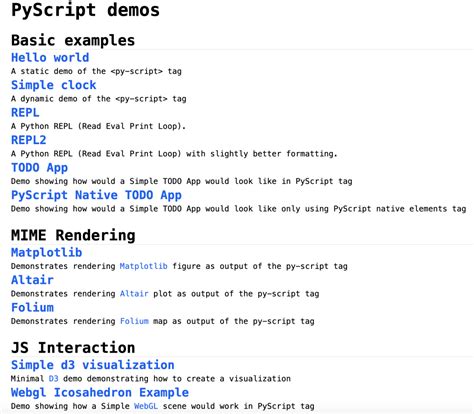Click text 'A Python REPL (Read Eval Print Loop).'
The width and height of the screenshot is (474, 414).
[x=98, y=126]
